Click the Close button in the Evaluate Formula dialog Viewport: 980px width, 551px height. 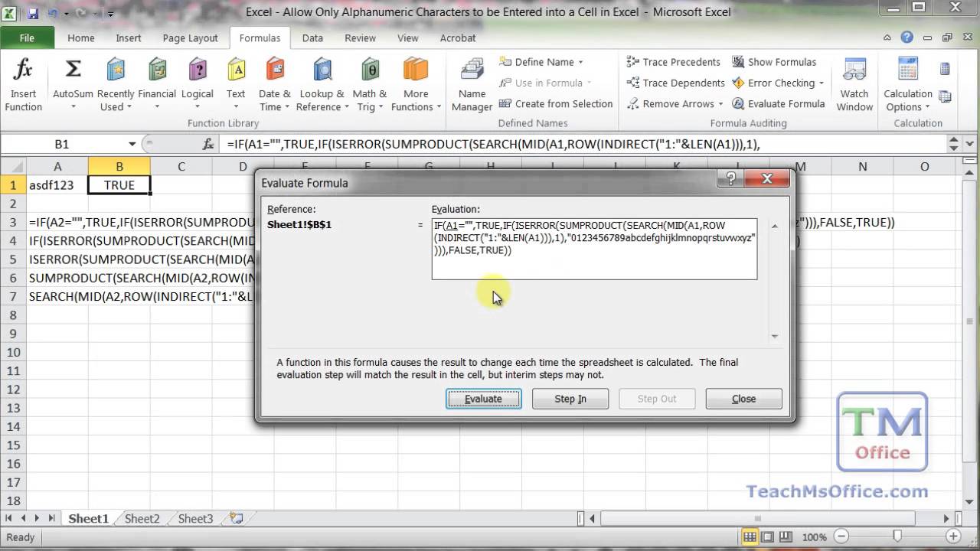click(x=744, y=399)
